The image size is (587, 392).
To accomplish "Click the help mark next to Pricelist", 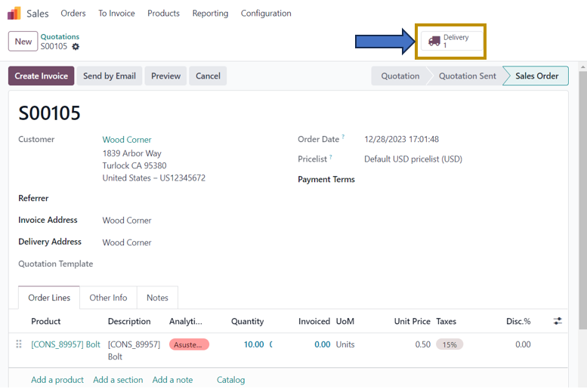I will point(331,158).
